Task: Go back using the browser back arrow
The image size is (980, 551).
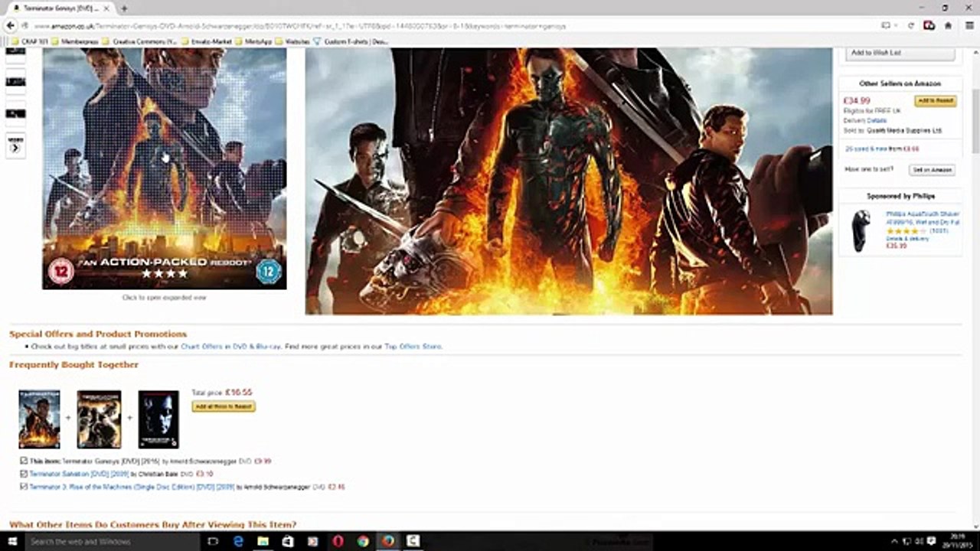Action: pos(11,25)
